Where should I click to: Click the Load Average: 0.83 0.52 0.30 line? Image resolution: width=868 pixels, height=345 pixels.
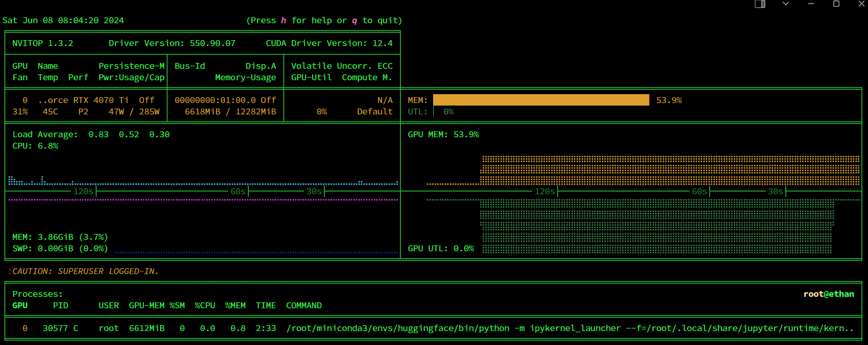[91, 134]
